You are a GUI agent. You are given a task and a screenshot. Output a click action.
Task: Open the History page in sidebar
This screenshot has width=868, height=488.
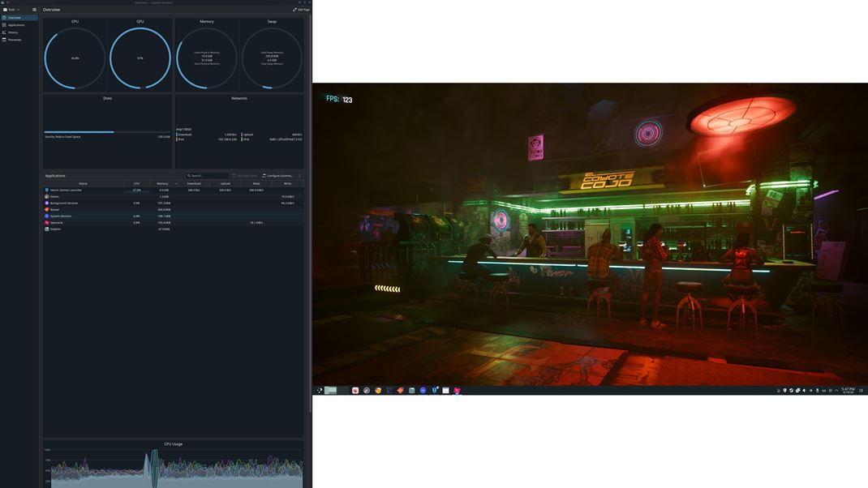pos(19,32)
